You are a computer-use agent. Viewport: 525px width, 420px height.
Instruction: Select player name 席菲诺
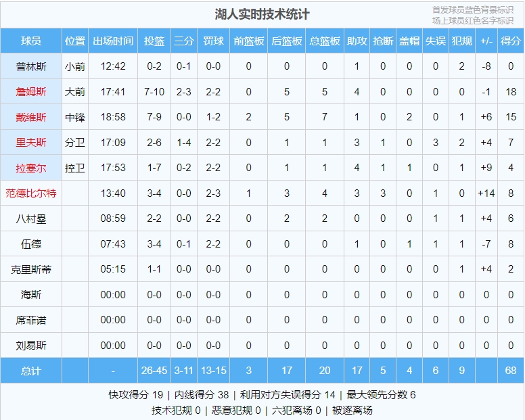click(31, 321)
